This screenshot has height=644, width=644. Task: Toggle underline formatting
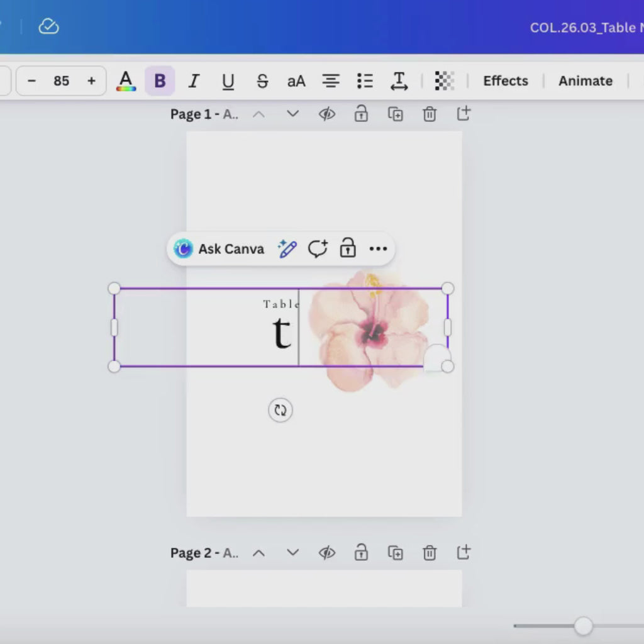click(x=228, y=81)
